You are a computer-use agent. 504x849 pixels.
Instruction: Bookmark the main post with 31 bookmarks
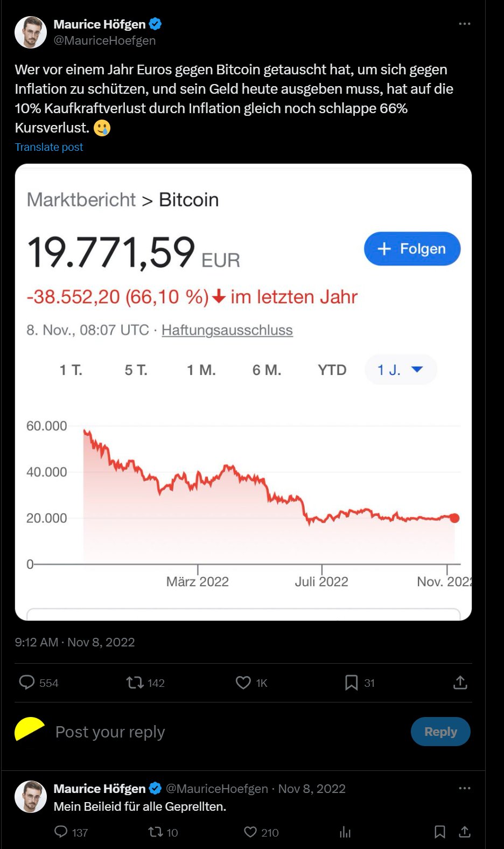[351, 683]
